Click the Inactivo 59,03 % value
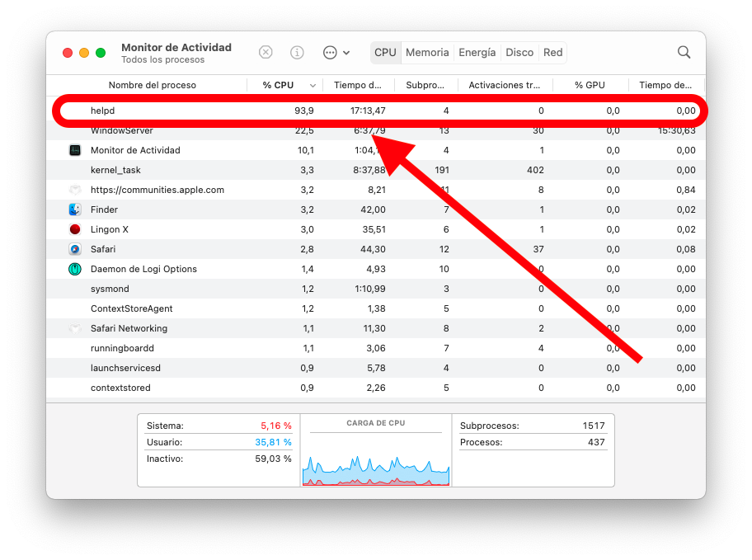The image size is (752, 560). 274,459
